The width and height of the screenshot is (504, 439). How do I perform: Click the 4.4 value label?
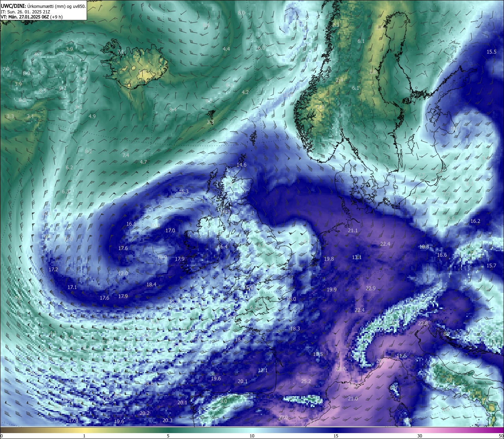(226, 49)
